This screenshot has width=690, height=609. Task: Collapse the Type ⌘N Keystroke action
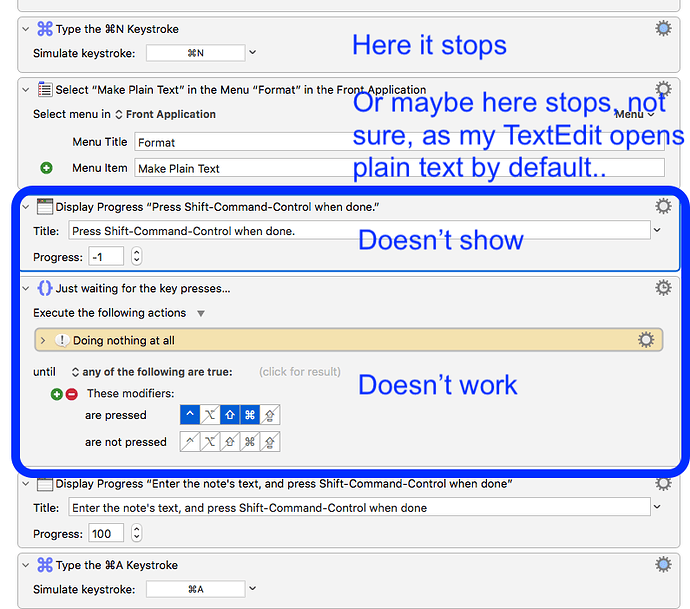coord(26,29)
